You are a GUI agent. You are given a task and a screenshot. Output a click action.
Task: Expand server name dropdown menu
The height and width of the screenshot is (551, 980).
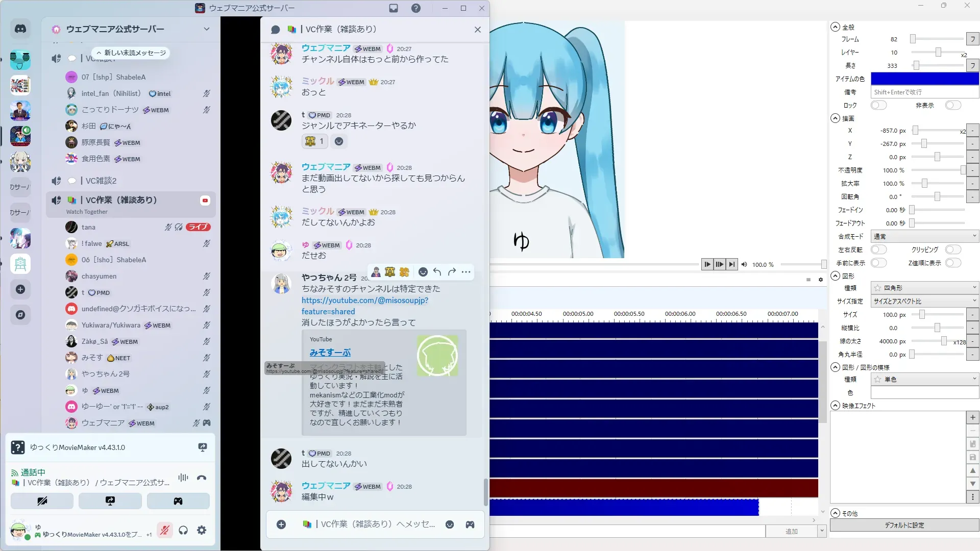point(206,29)
